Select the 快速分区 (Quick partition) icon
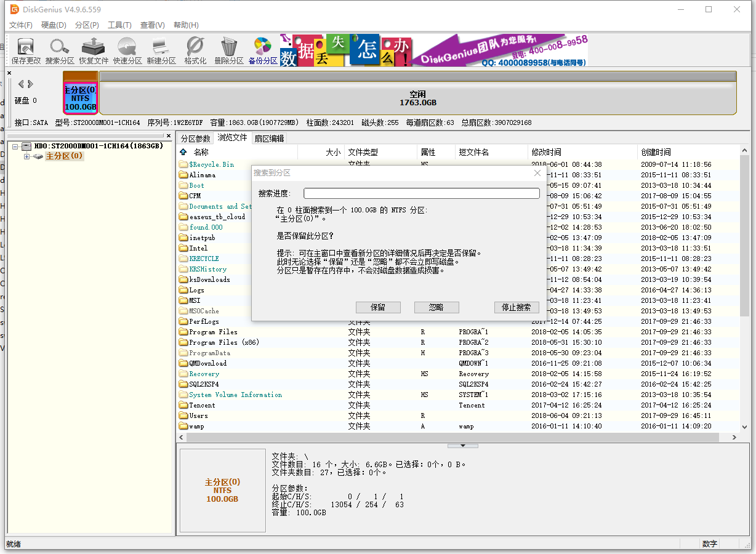Screen dimensions: 756x554 [x=127, y=50]
